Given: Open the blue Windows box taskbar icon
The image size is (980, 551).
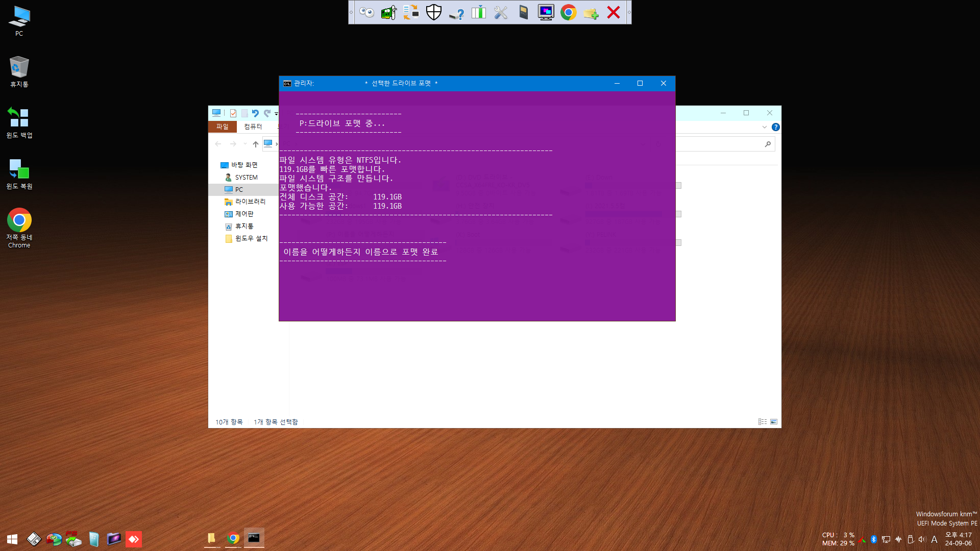Looking at the screenshot, I should pos(94,539).
